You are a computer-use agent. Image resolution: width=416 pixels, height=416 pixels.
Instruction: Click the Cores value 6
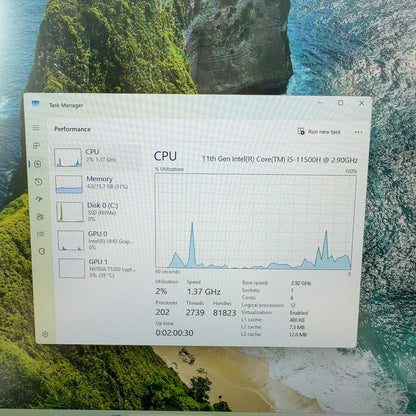point(292,298)
